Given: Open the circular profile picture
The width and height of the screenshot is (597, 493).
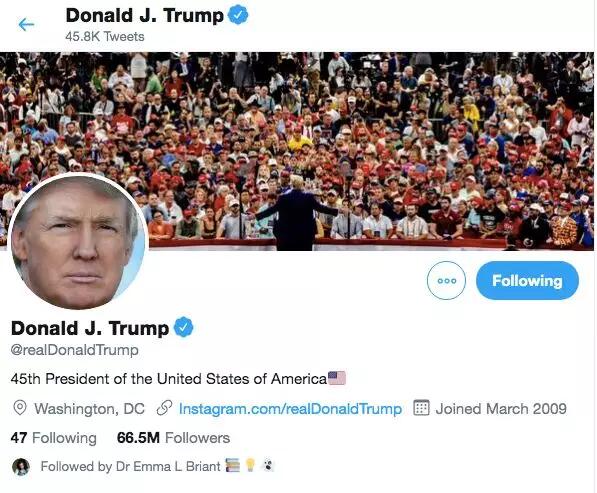Looking at the screenshot, I should [78, 241].
